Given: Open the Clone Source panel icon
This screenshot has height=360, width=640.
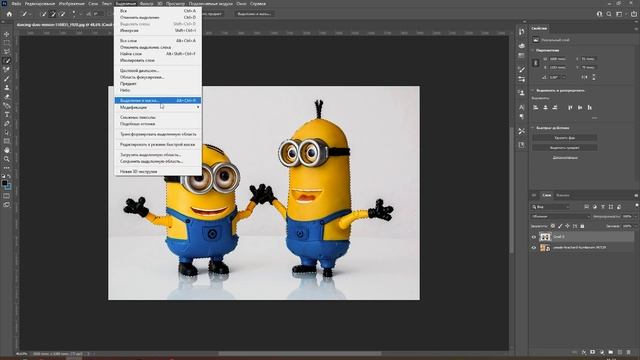Looking at the screenshot, I should pyautogui.click(x=521, y=93).
